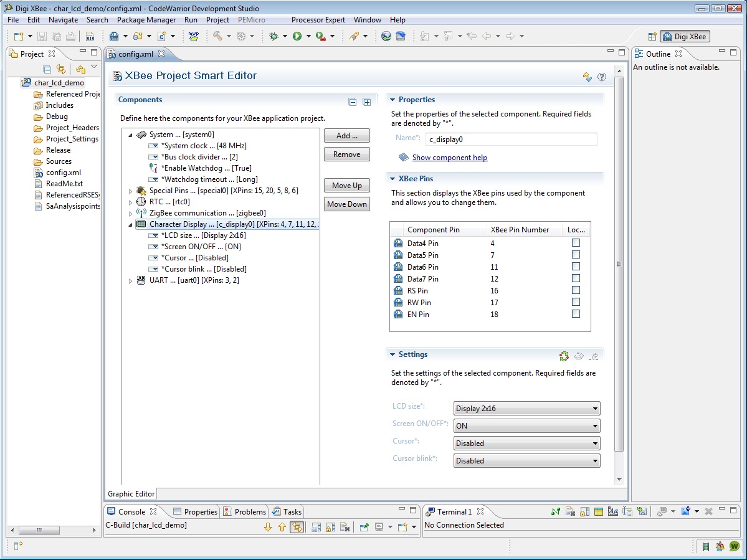Click the Digi XBee perspective button

685,37
